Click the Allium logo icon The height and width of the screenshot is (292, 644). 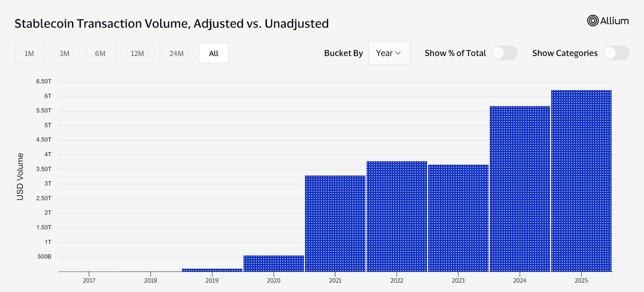coord(593,20)
